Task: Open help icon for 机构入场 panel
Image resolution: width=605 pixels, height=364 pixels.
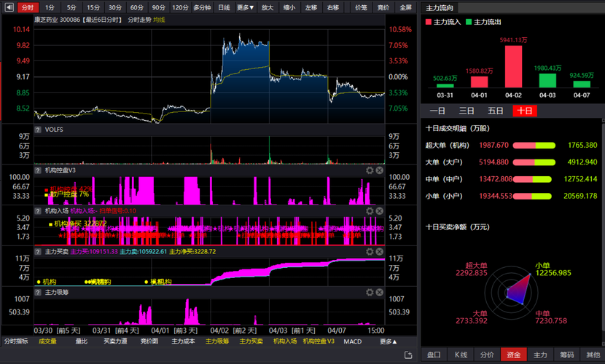Action: click(38, 210)
